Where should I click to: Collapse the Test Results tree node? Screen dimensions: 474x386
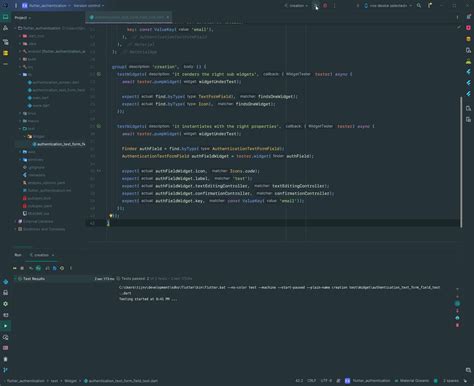(x=15, y=279)
